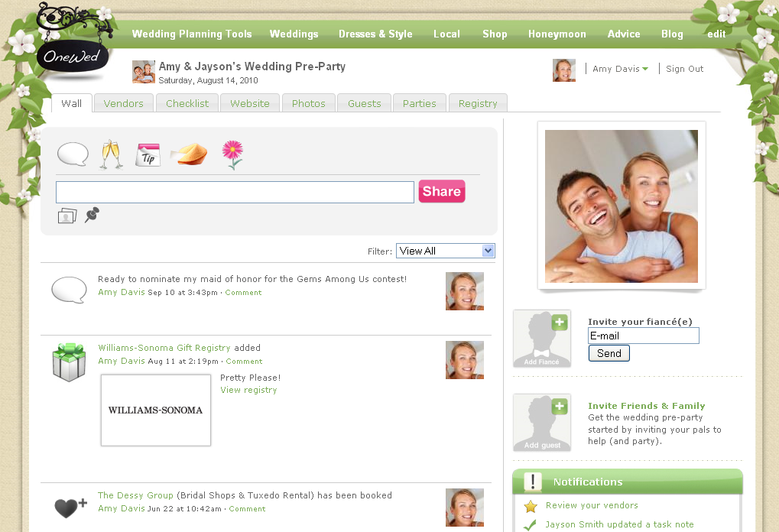Click Amy's avatar on the Dessy Group post
Image resolution: width=779 pixels, height=532 pixels.
[x=465, y=508]
